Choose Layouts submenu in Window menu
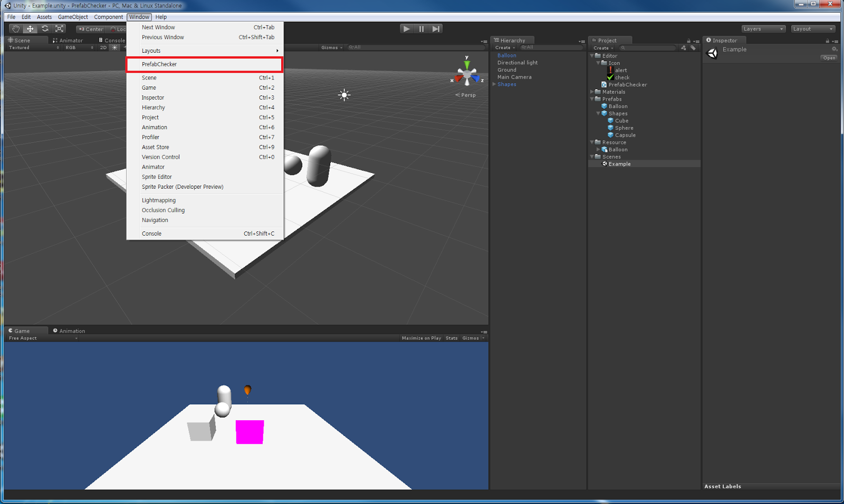The width and height of the screenshot is (844, 504). [205, 51]
